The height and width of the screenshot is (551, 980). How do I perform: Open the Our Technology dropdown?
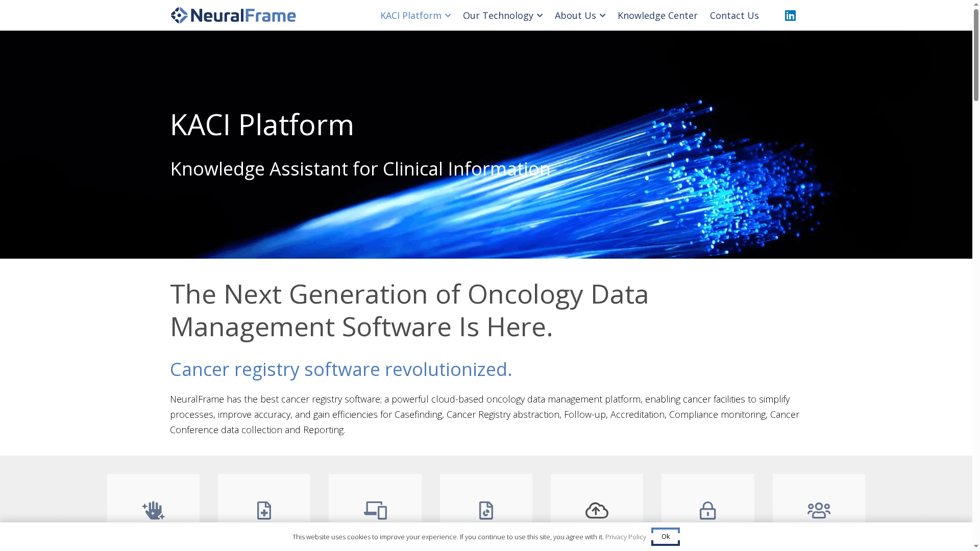(502, 15)
